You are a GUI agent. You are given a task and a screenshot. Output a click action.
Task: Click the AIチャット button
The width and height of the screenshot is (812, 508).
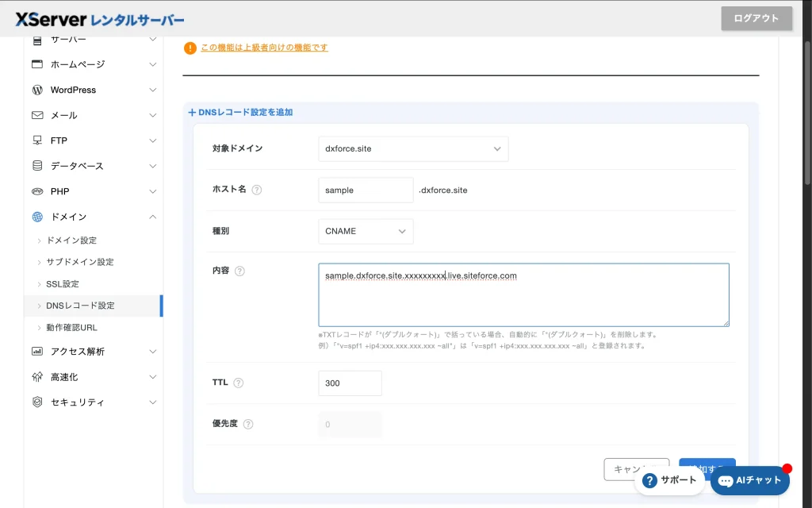click(750, 480)
